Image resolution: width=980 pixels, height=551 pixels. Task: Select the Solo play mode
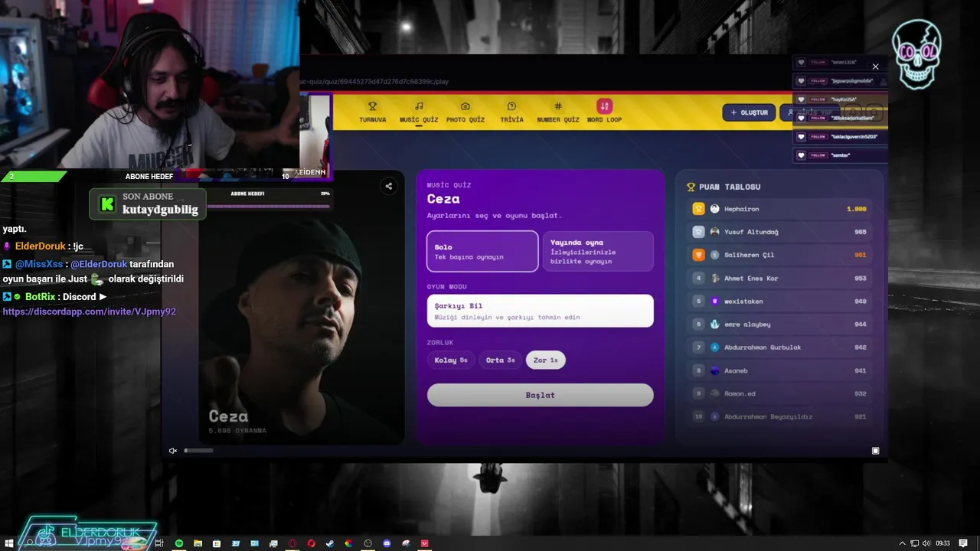click(482, 251)
